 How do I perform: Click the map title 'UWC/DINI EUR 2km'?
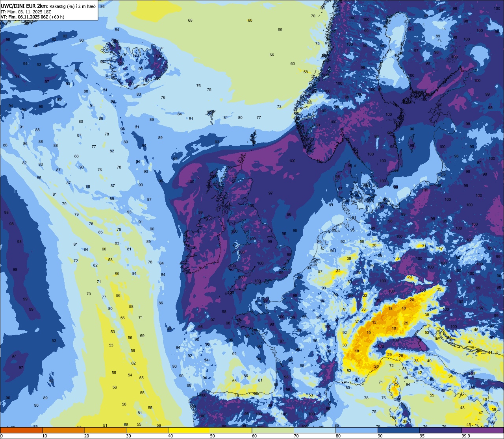click(24, 6)
